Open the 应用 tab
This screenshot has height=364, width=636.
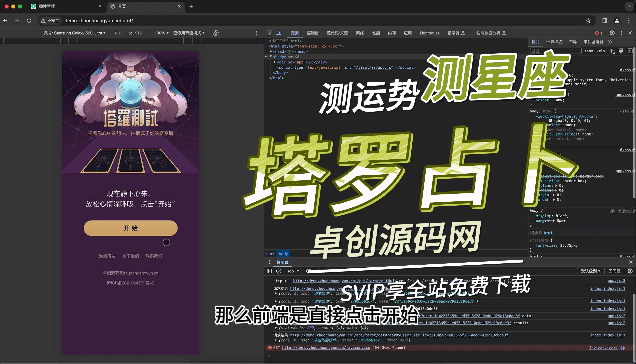(x=408, y=33)
